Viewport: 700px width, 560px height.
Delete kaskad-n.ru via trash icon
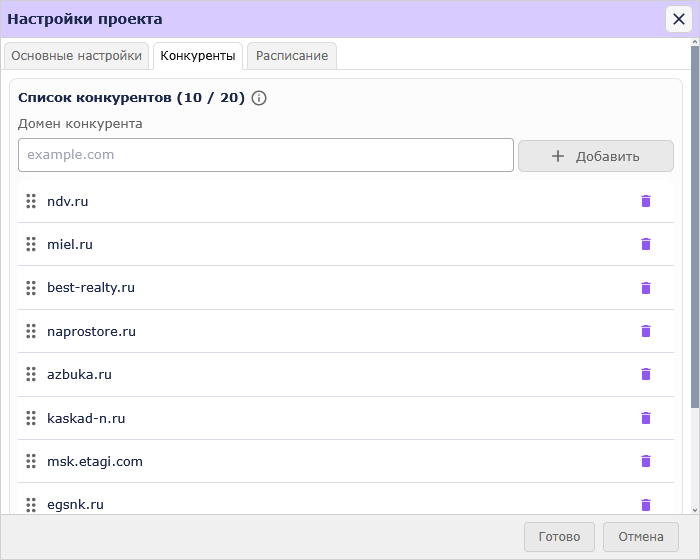coord(646,418)
